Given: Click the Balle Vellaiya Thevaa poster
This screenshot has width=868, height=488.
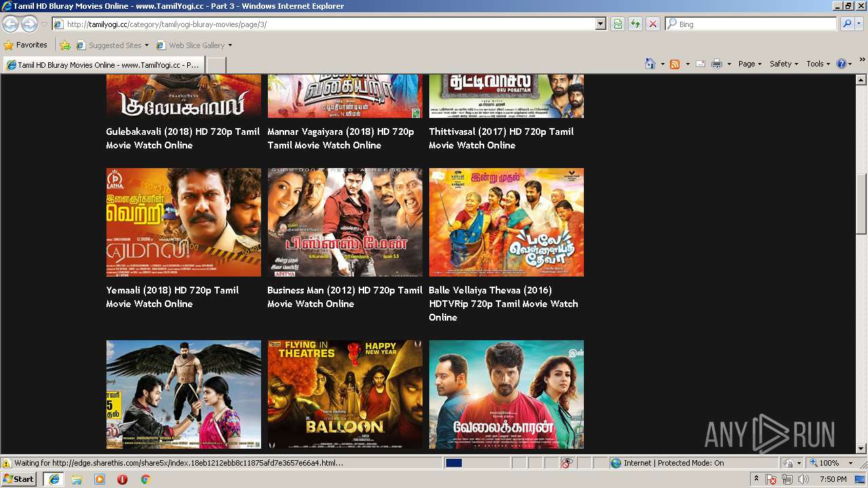Looking at the screenshot, I should [507, 222].
